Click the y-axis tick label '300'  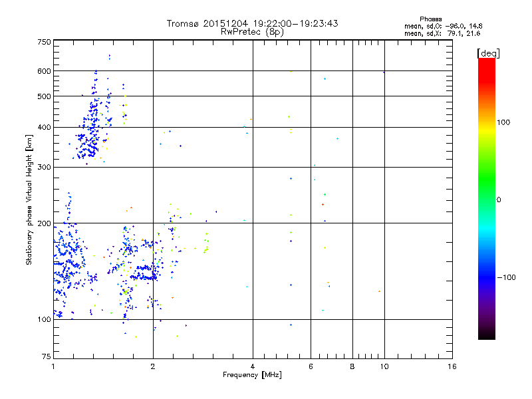[x=44, y=168]
